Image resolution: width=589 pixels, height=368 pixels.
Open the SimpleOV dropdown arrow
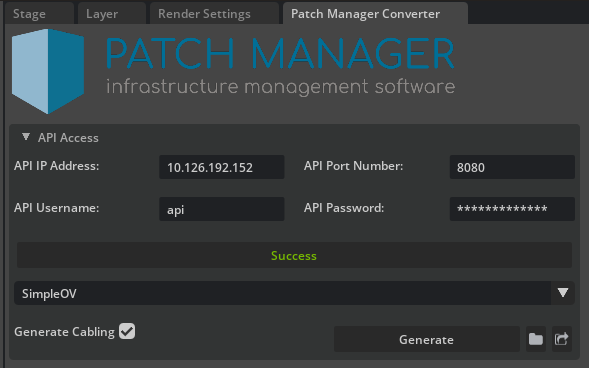563,293
